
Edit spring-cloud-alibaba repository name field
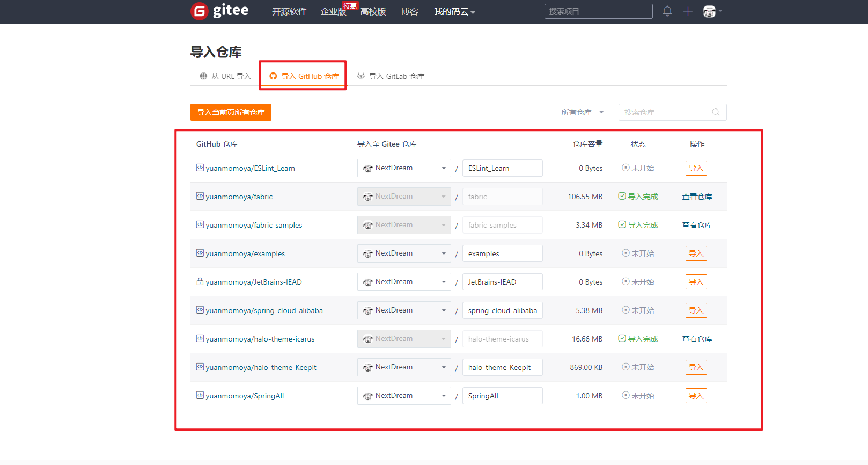pos(503,310)
